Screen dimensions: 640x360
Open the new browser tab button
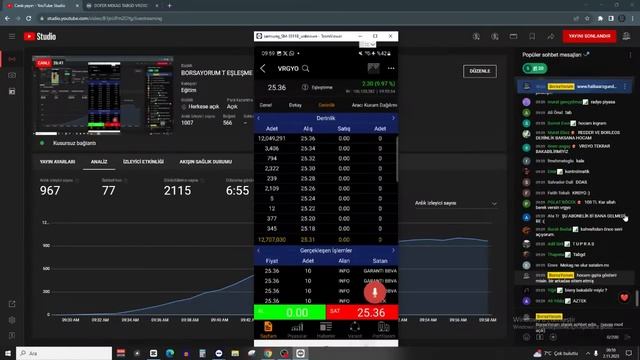click(x=169, y=6)
